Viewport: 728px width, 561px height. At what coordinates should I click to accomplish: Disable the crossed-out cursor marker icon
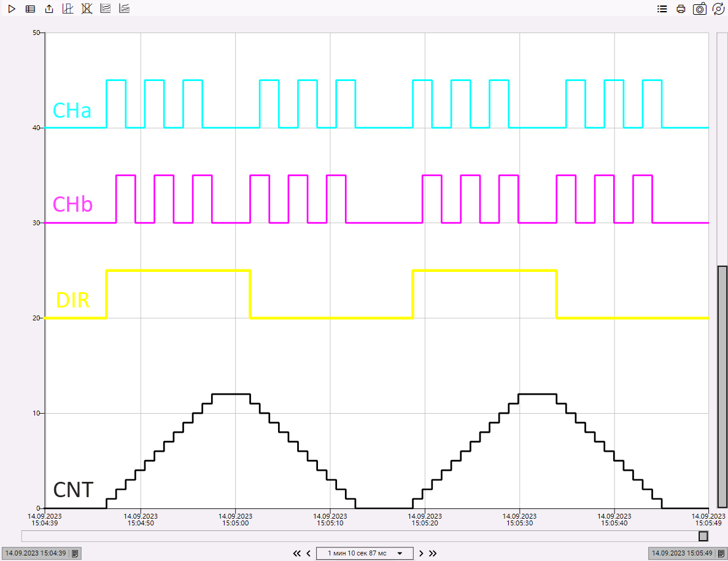[x=87, y=9]
